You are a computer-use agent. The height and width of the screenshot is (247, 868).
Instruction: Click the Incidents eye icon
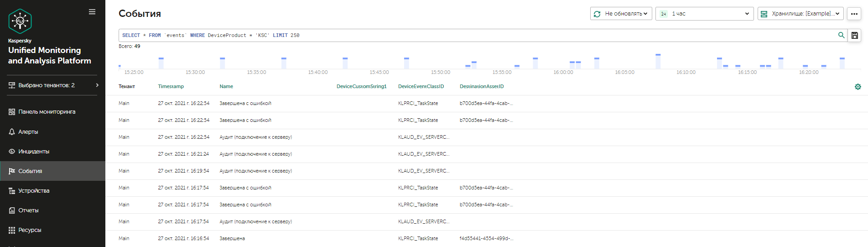point(12,151)
